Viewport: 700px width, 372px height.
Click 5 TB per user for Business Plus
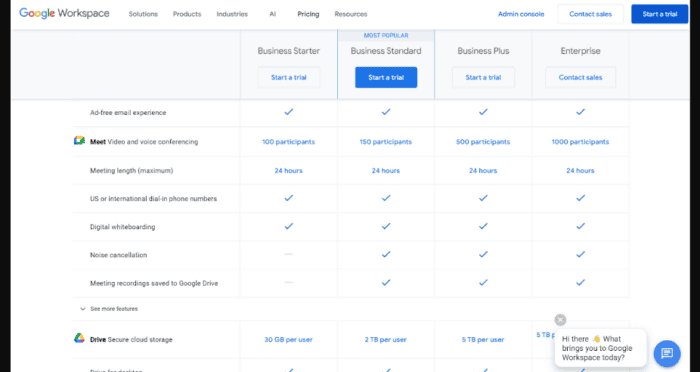pos(483,340)
